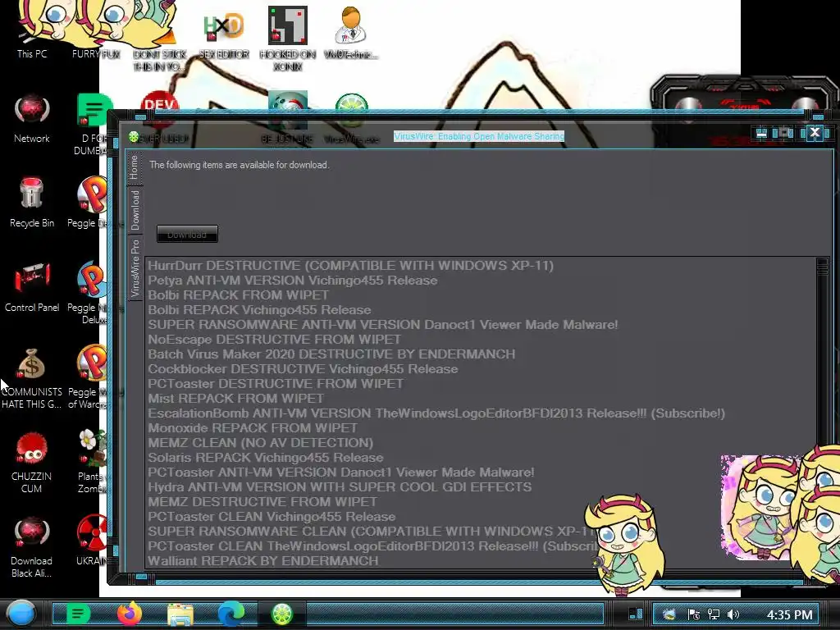This screenshot has height=630, width=840.
Task: Select NoEscape DESTRUCTIVE FROM WIPET
Action: (274, 339)
